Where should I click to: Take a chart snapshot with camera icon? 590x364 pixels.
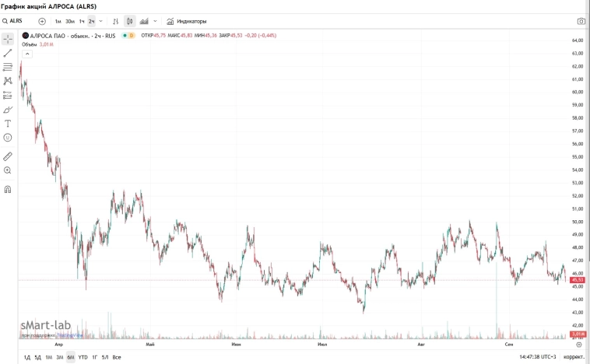pyautogui.click(x=581, y=22)
